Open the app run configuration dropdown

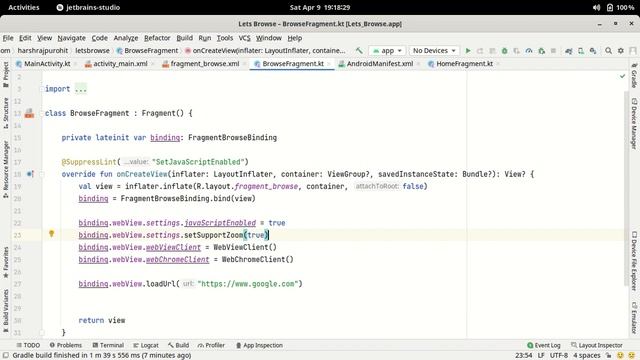coord(387,51)
